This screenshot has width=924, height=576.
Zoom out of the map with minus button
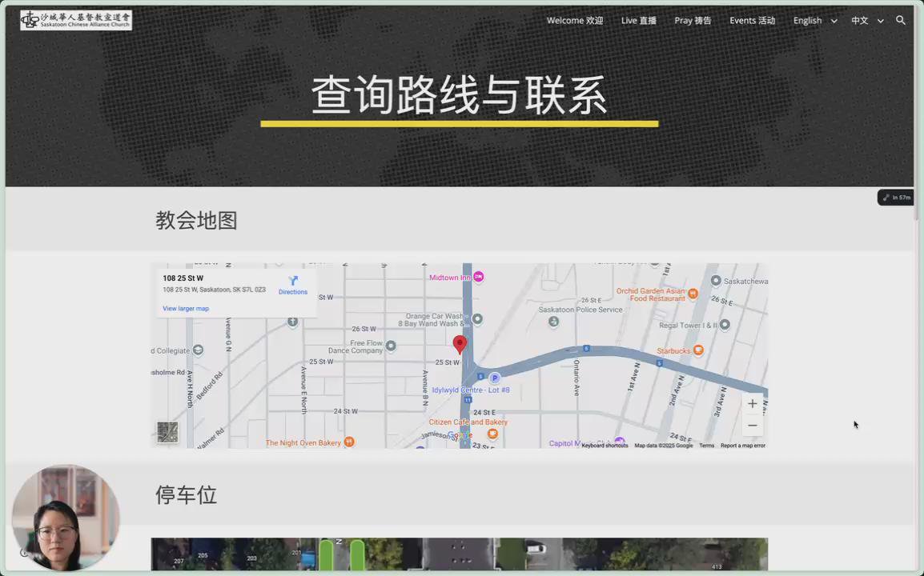pyautogui.click(x=753, y=426)
